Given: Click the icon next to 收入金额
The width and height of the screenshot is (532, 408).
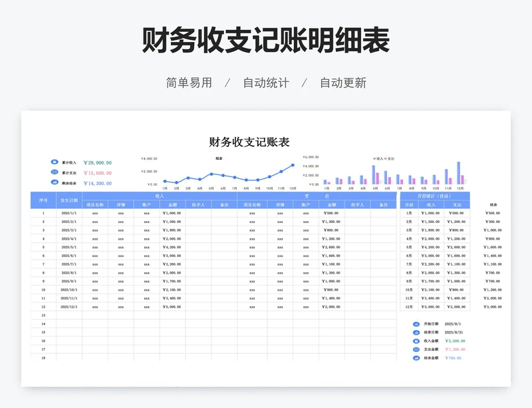Looking at the screenshot, I should [416, 341].
